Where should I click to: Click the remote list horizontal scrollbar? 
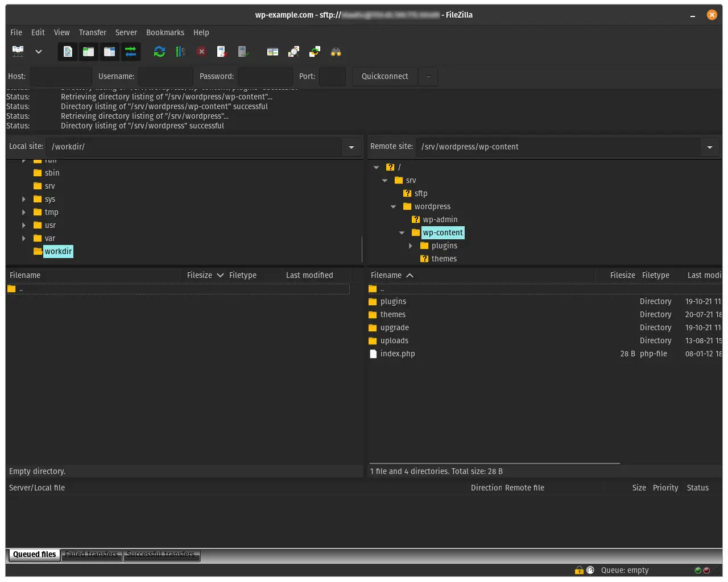pyautogui.click(x=495, y=463)
